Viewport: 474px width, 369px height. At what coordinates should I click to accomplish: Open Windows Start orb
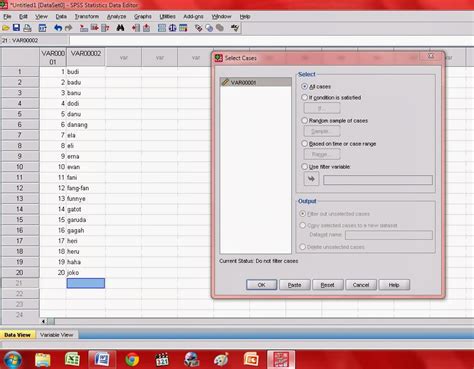[13, 360]
